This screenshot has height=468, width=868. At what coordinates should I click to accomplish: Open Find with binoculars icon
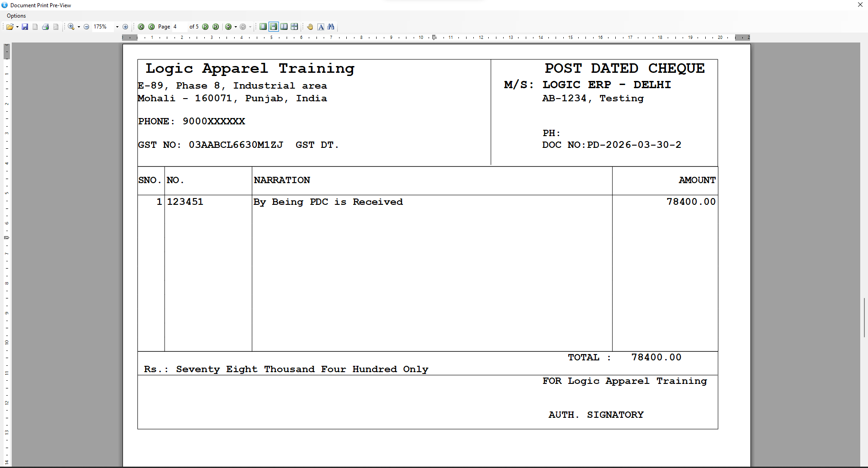pos(331,27)
